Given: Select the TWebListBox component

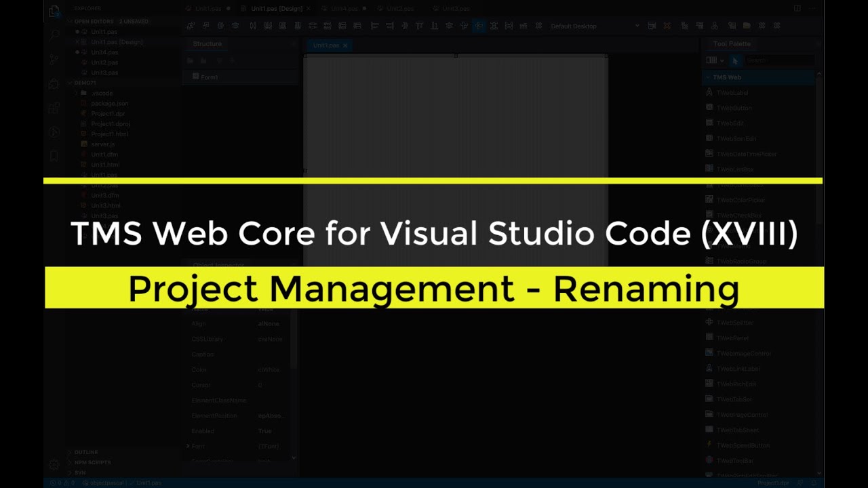Looking at the screenshot, I should [735, 169].
